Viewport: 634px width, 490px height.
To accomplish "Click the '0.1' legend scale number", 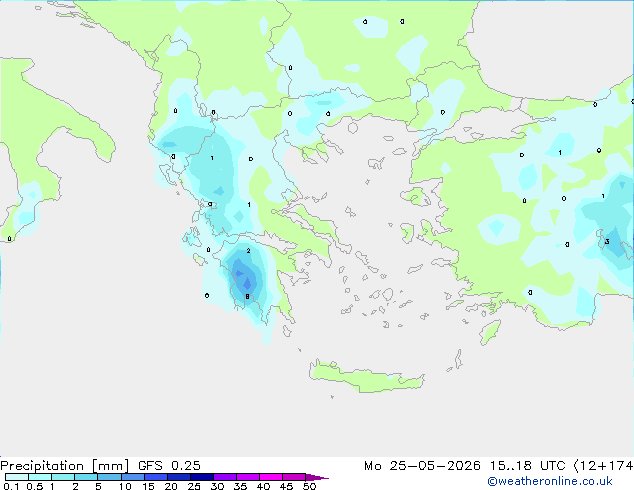I will click(11, 486).
